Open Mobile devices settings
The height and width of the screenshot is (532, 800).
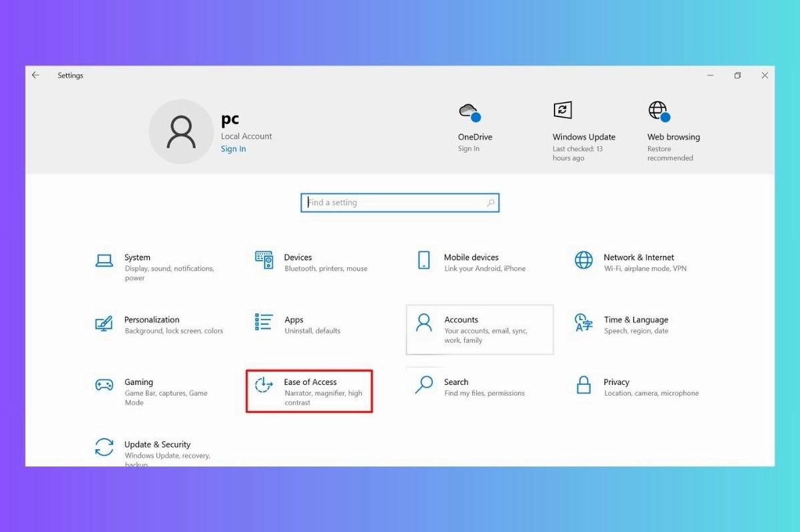(x=424, y=261)
